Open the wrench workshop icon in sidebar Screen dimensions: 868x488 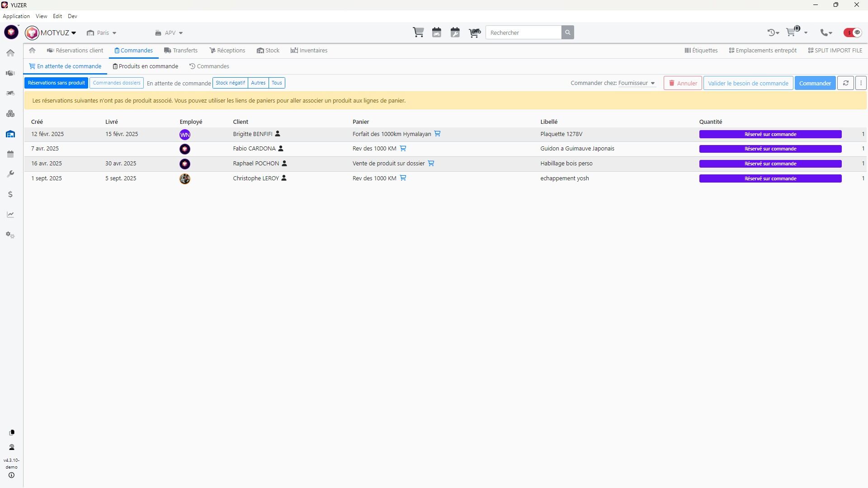(x=10, y=174)
